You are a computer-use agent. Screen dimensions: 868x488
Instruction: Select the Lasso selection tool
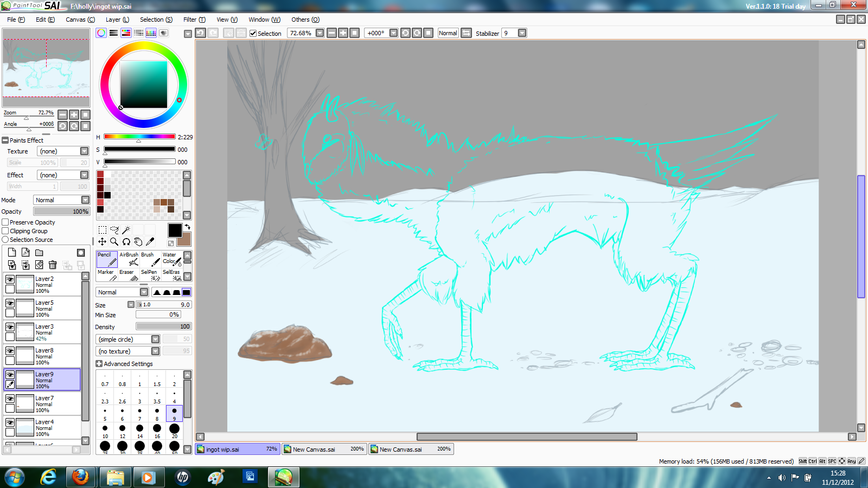pos(114,230)
